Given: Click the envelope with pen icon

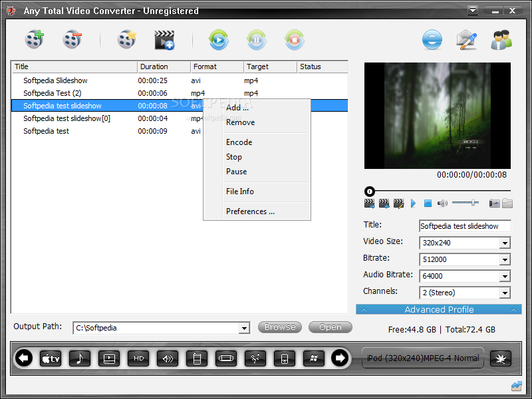Looking at the screenshot, I should 467,40.
